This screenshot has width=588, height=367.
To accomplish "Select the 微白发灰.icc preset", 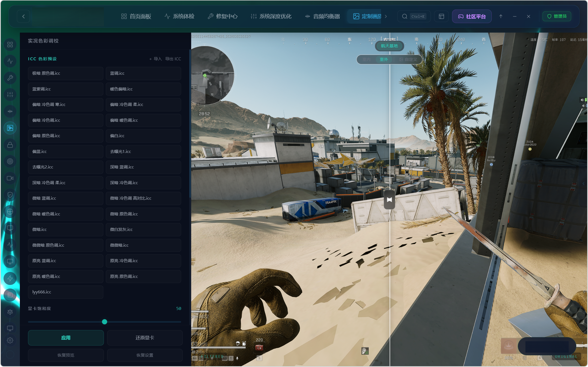I will click(x=143, y=230).
